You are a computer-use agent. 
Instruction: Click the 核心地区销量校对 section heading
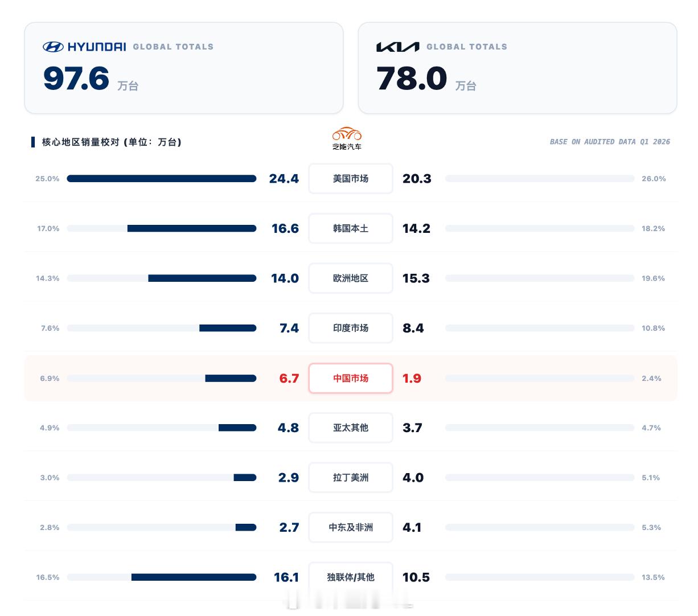pos(112,142)
